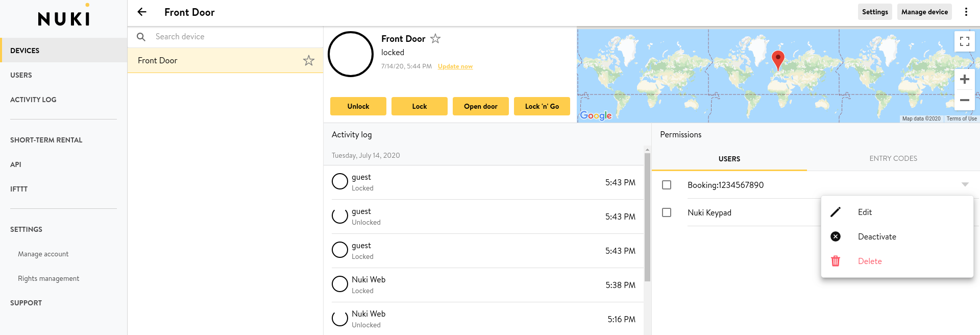The height and width of the screenshot is (335, 980).
Task: Click the locked status text
Action: pos(393,52)
